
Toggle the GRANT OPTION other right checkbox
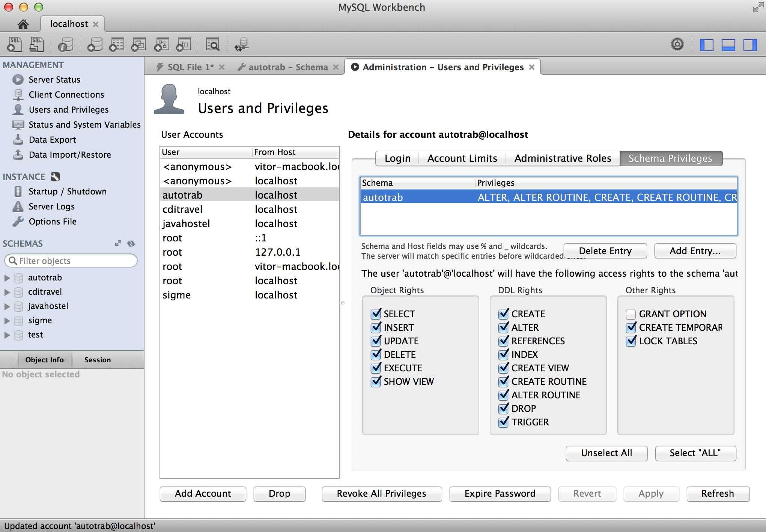(631, 313)
